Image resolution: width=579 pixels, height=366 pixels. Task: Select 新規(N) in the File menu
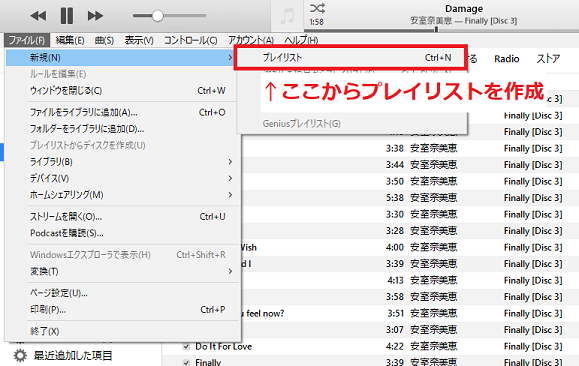pyautogui.click(x=121, y=58)
